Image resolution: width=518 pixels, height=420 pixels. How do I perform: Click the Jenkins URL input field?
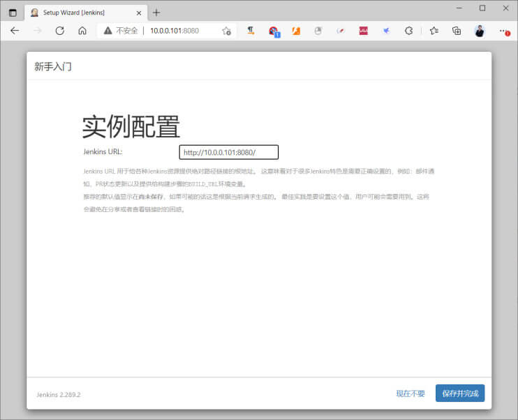(x=228, y=152)
